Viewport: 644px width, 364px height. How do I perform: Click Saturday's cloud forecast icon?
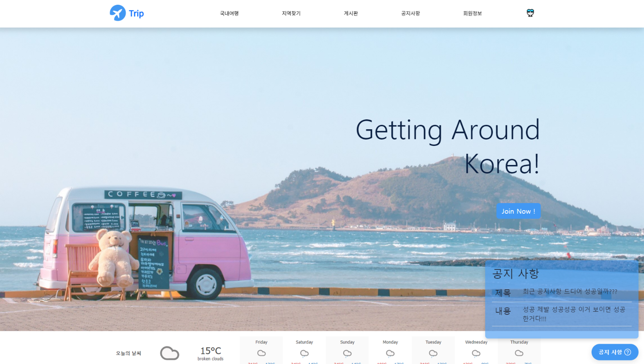tap(304, 353)
